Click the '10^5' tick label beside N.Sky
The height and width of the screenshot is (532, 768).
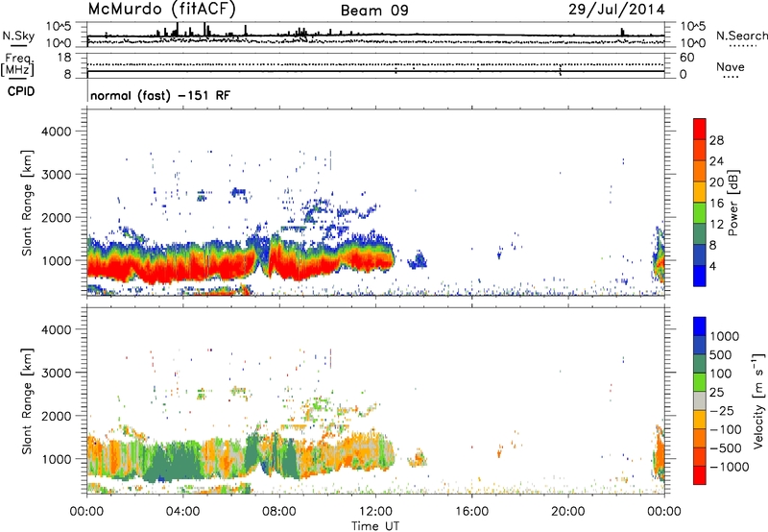[x=59, y=27]
